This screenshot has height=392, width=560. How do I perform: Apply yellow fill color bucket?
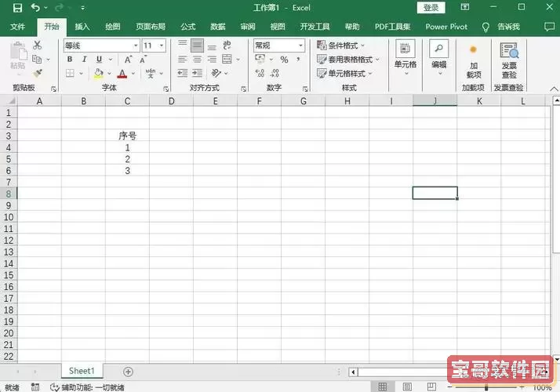click(x=99, y=73)
